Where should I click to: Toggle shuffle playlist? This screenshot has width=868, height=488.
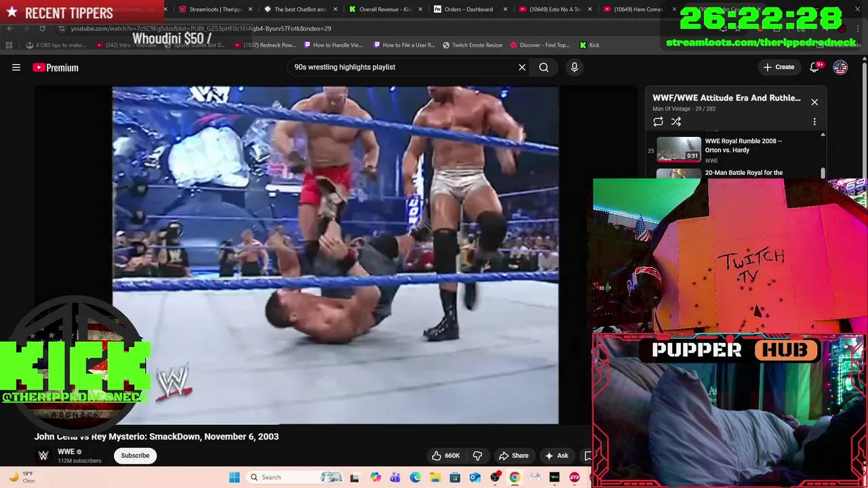tap(676, 121)
